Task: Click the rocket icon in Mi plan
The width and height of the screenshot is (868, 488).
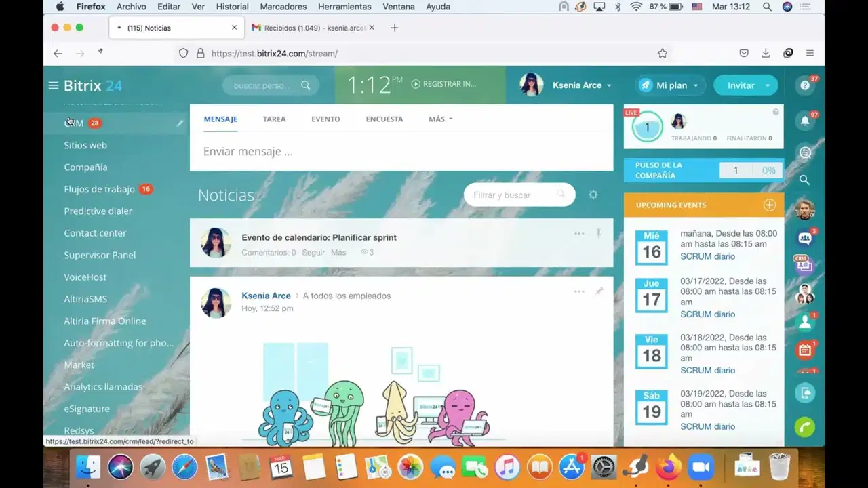Action: click(646, 85)
